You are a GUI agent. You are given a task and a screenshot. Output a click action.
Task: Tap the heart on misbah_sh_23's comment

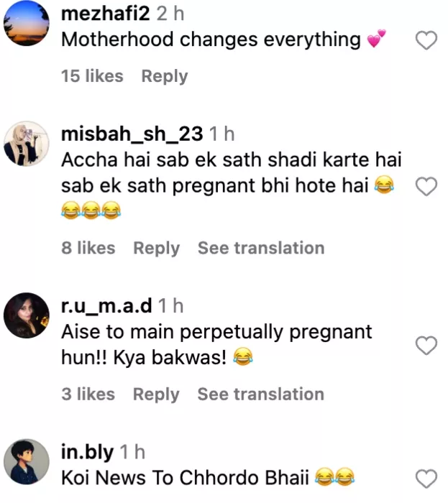[x=426, y=186]
